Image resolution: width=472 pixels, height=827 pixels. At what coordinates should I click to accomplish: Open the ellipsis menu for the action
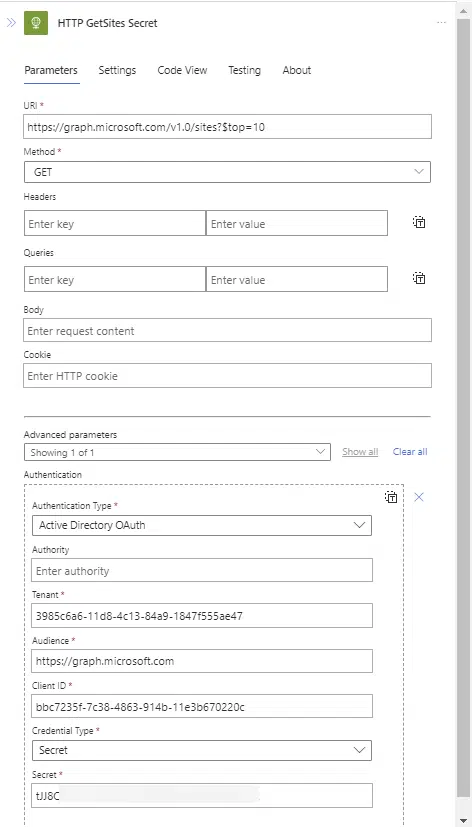coord(441,23)
